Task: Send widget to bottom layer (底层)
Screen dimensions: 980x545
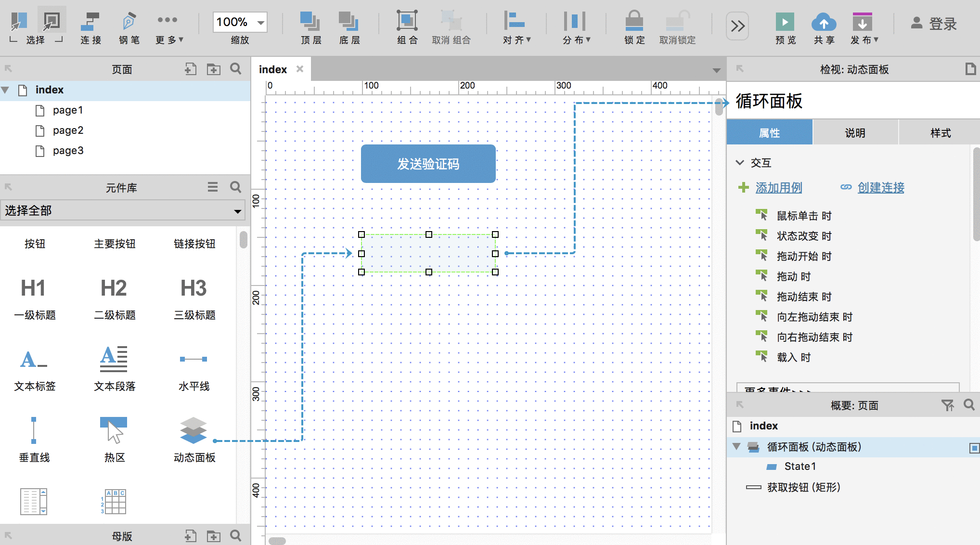Action: [349, 28]
